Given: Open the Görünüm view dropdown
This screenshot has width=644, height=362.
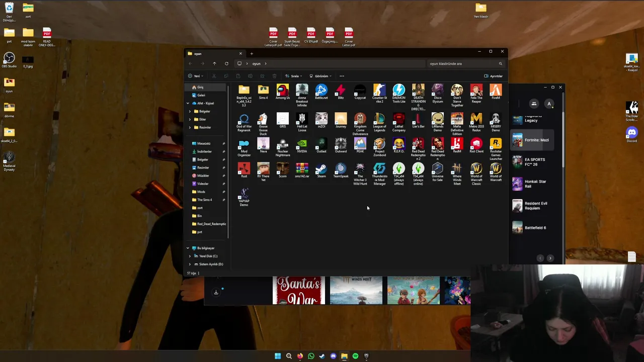Looking at the screenshot, I should click(320, 76).
